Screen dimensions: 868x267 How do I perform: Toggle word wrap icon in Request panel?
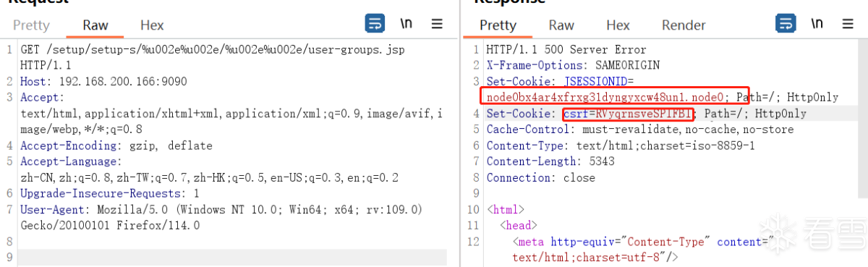click(375, 23)
